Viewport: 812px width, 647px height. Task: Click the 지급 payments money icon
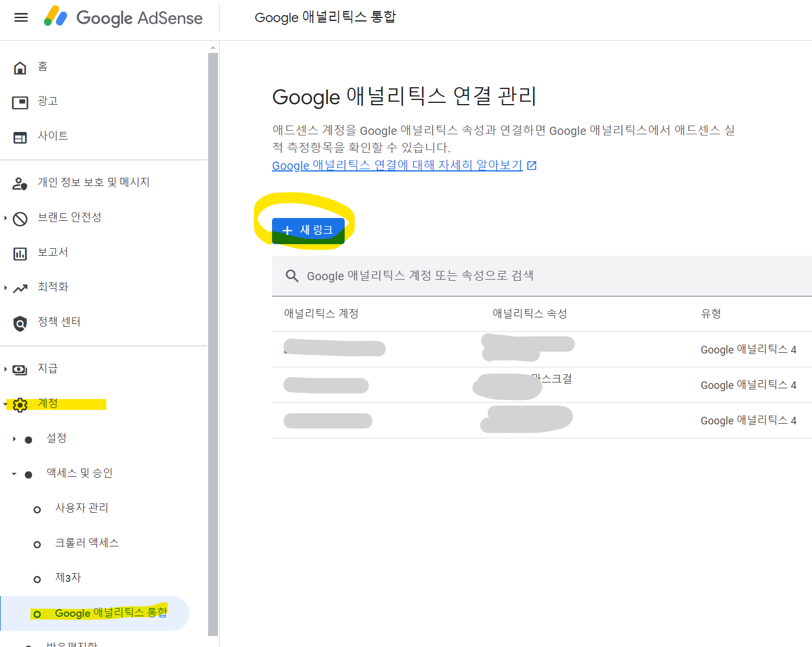(20, 370)
